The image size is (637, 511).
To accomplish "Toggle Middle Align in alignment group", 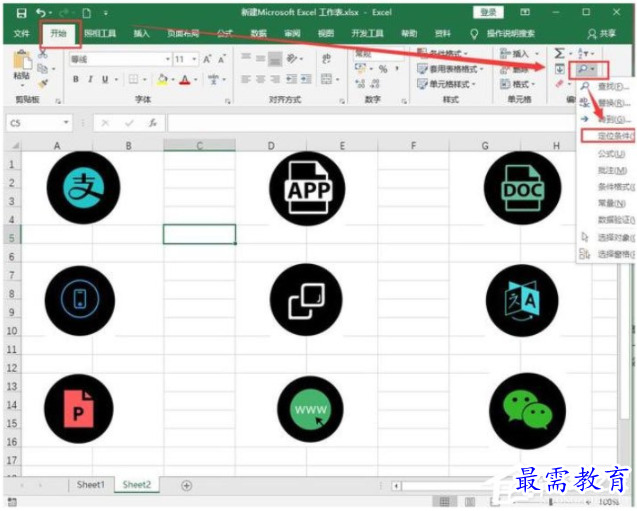I will click(x=260, y=58).
